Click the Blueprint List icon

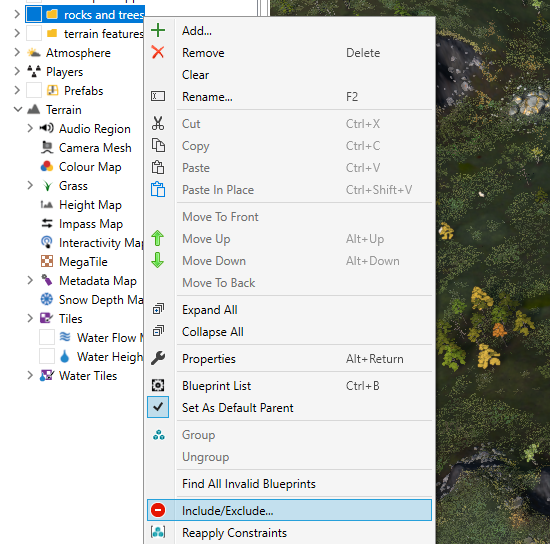(158, 385)
